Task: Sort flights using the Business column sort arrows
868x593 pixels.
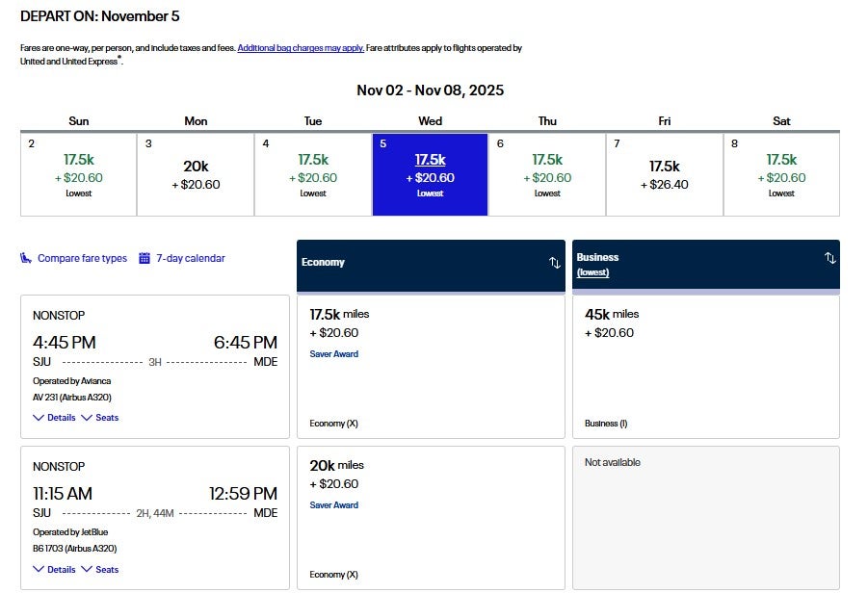Action: tap(829, 258)
